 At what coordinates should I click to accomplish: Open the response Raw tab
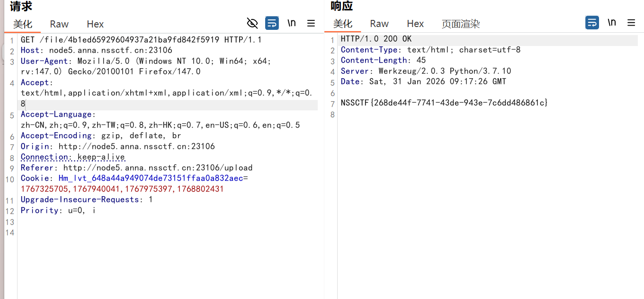(x=379, y=24)
